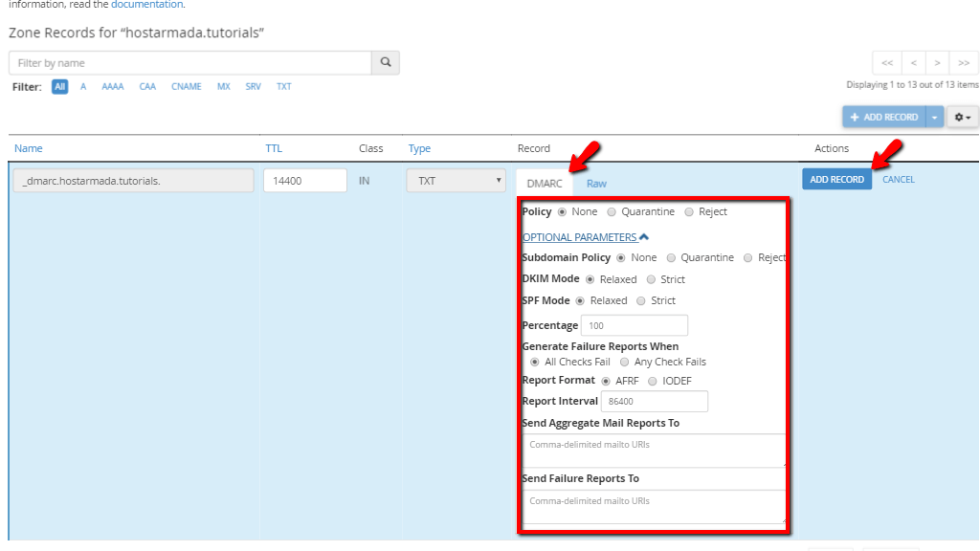Filter records by A type
The width and height of the screenshot is (980, 551).
click(x=83, y=87)
